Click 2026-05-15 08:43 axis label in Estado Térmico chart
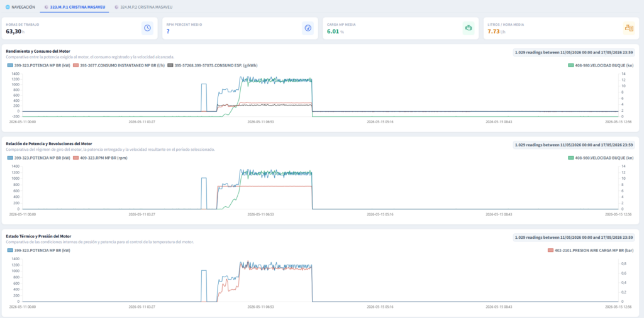 click(x=499, y=307)
